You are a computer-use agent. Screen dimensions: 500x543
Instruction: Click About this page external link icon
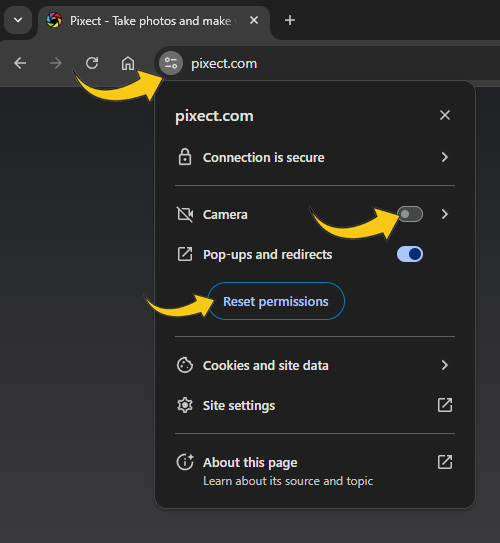click(x=445, y=462)
